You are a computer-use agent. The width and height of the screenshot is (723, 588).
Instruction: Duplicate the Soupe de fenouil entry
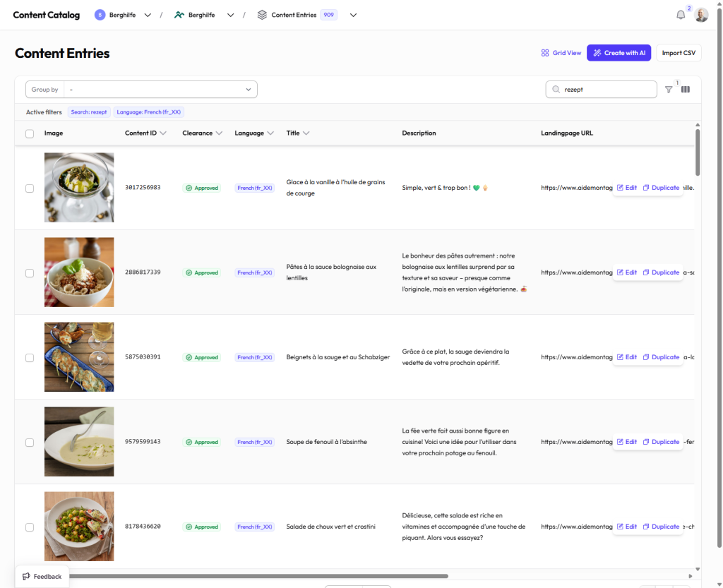tap(661, 442)
